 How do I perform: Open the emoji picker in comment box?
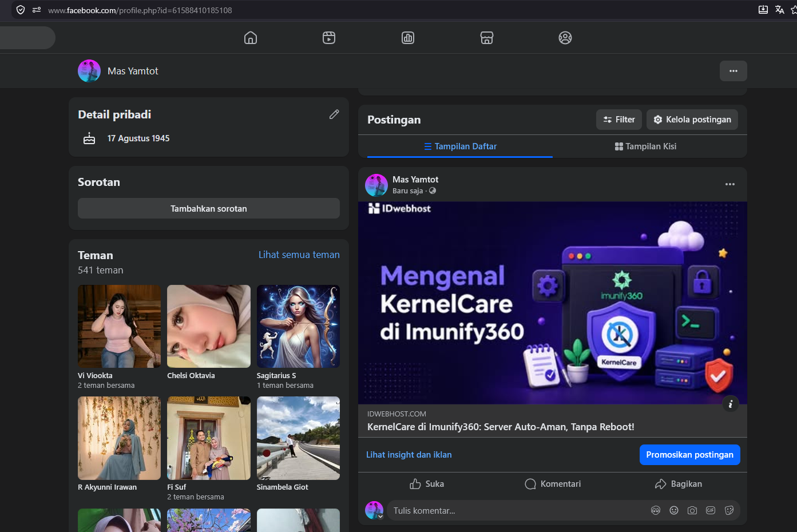[x=674, y=510]
